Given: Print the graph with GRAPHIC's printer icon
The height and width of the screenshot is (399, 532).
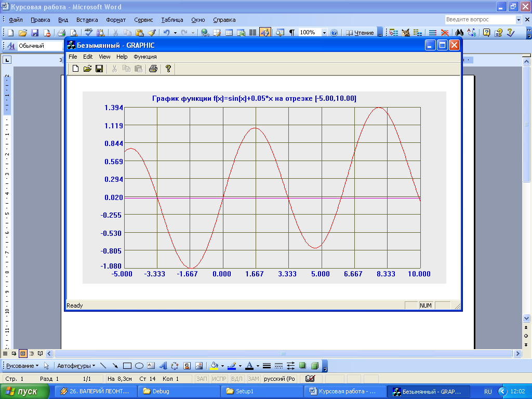Looking at the screenshot, I should point(153,69).
